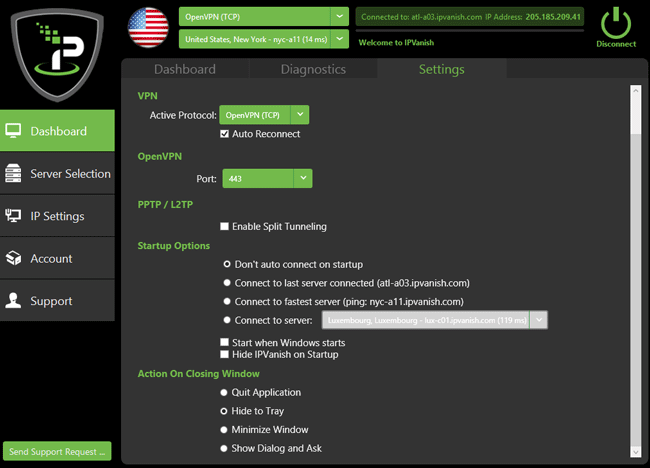Click the United States flag icon

pyautogui.click(x=148, y=27)
